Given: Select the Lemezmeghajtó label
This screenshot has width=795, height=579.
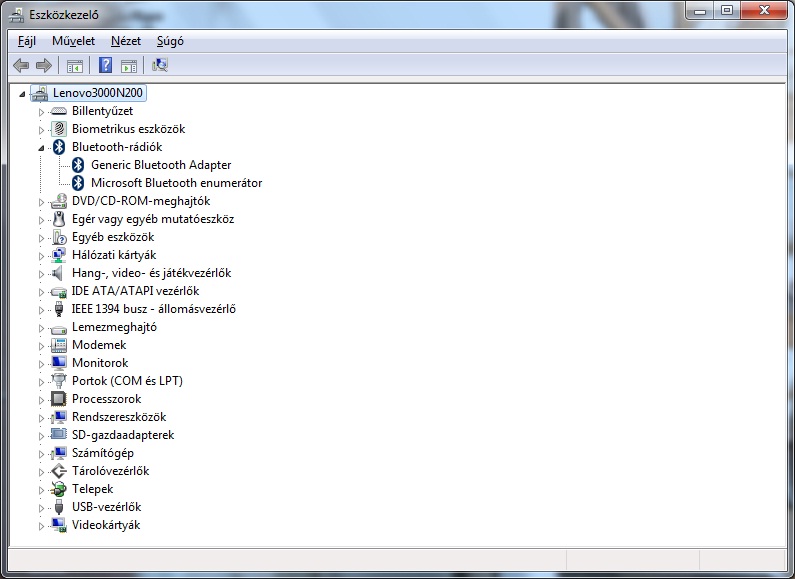Looking at the screenshot, I should point(115,327).
